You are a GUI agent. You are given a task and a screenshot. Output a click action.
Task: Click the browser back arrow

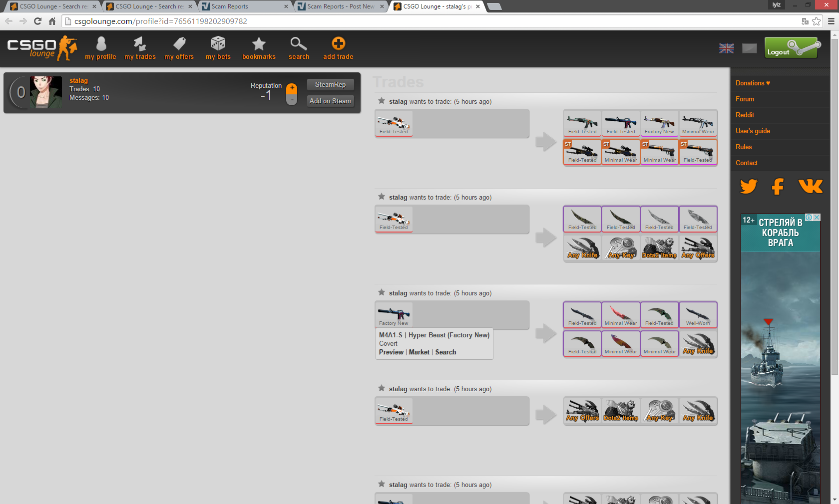8,21
